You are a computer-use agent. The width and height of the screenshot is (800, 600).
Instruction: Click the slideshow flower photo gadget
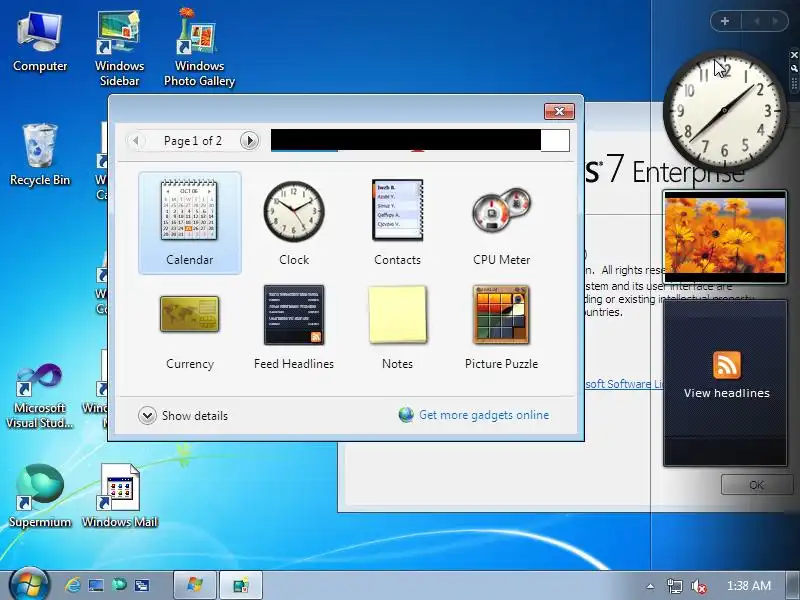pos(725,237)
